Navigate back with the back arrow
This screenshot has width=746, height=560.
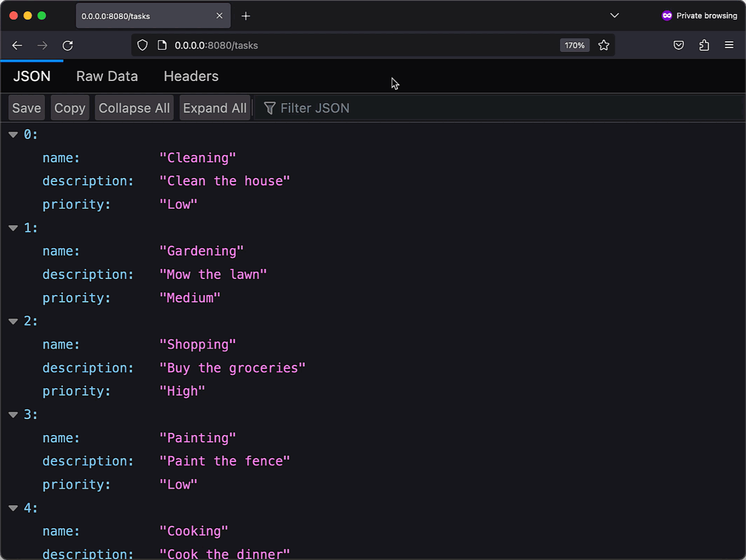[x=17, y=45]
